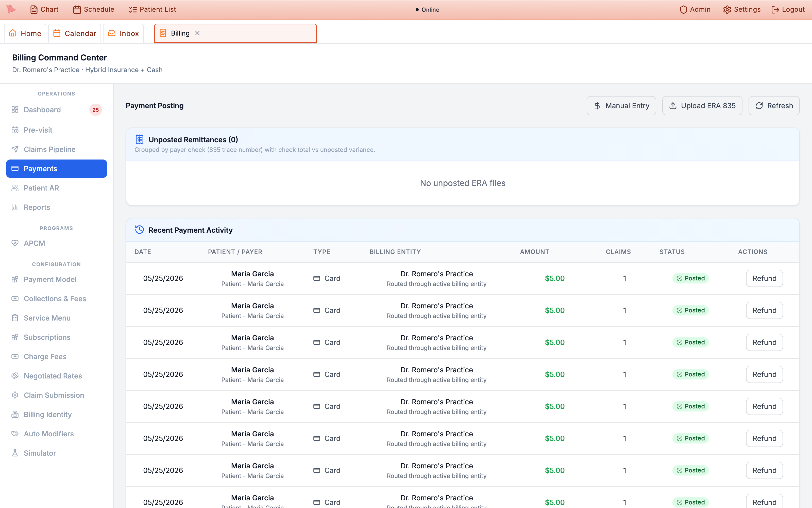The height and width of the screenshot is (508, 812).
Task: Open the Admin panel
Action: pos(695,9)
